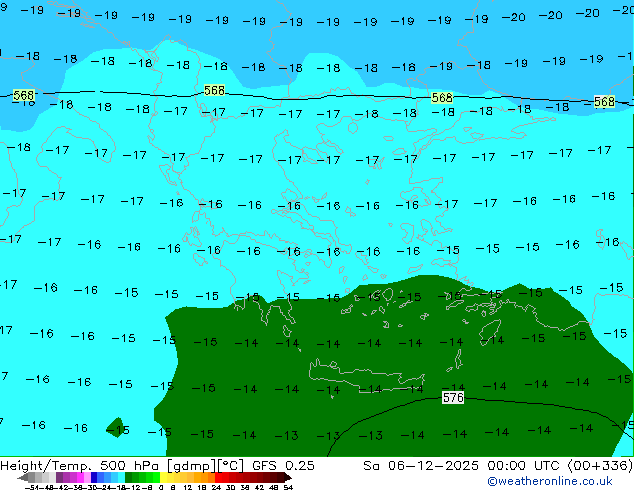634x490 pixels.
Task: Click the dark maroon right arrow end of legend
Action: 288,477
